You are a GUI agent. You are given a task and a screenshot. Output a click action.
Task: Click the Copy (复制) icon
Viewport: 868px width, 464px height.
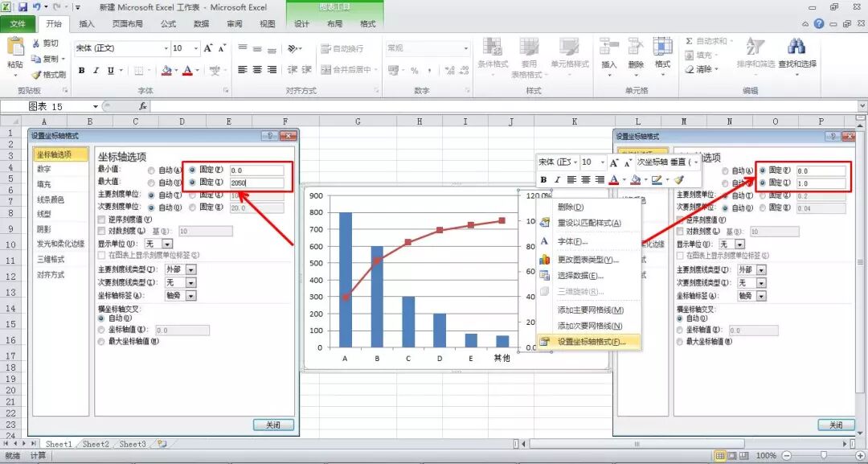[x=36, y=59]
